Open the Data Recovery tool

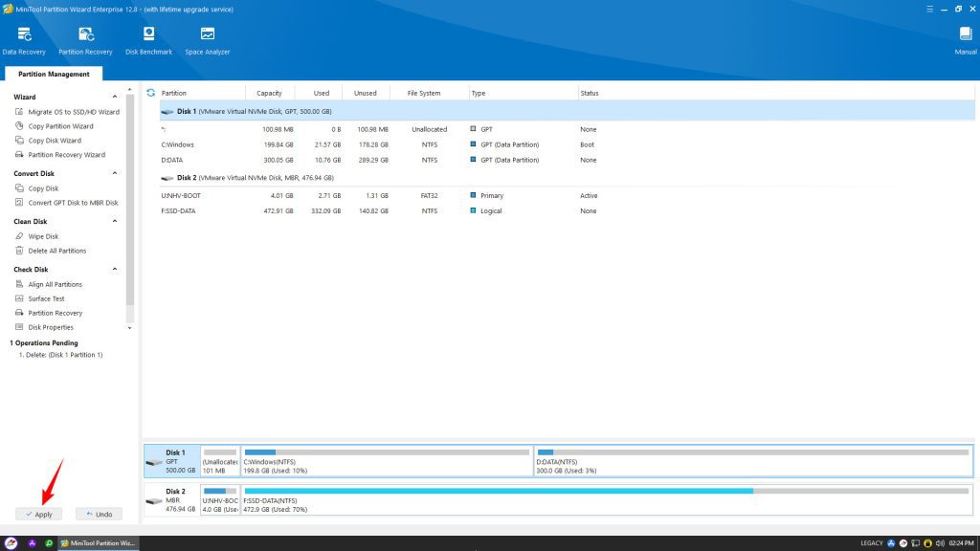[24, 40]
